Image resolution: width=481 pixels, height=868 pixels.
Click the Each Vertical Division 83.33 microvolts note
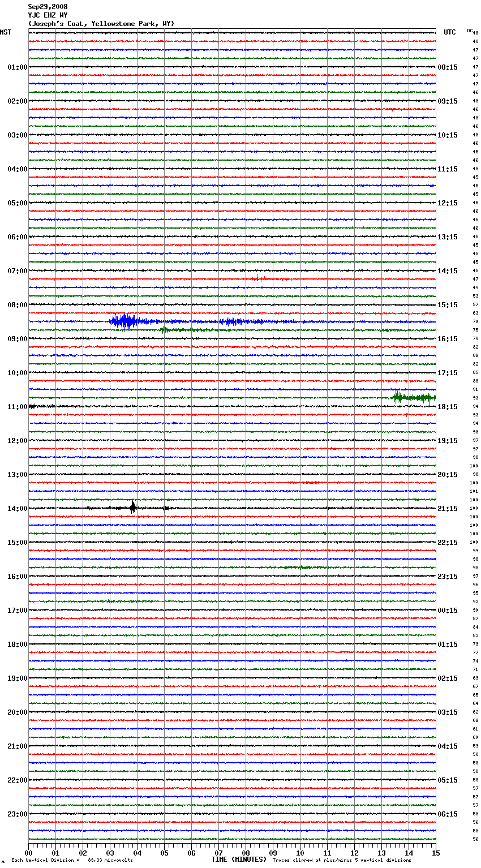(72, 860)
